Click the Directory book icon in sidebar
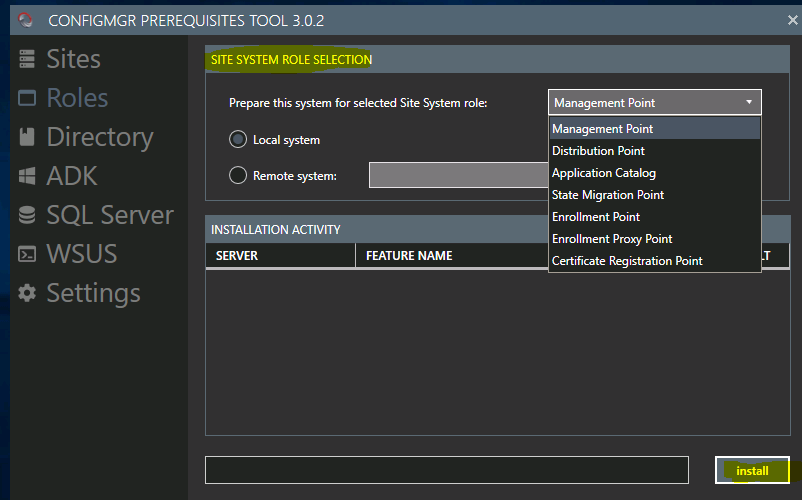 tap(27, 137)
